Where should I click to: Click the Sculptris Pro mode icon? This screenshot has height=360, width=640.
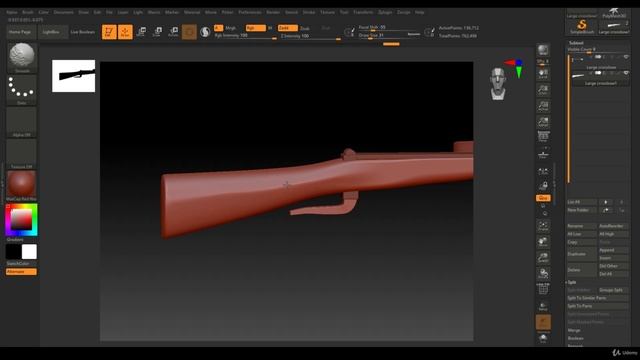click(205, 32)
